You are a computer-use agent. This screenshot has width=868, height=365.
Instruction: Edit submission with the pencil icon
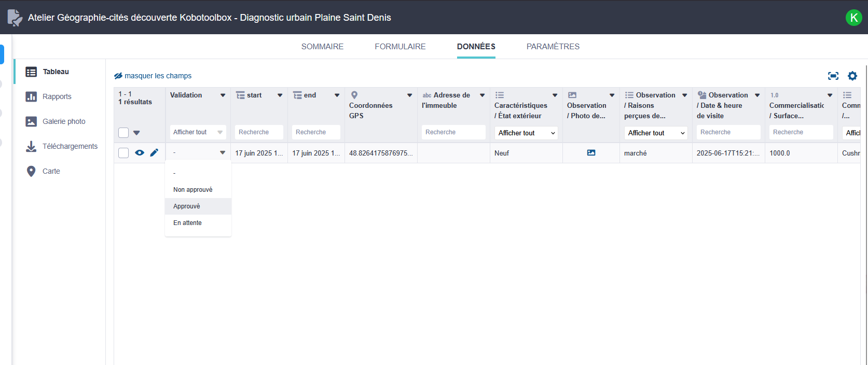154,152
